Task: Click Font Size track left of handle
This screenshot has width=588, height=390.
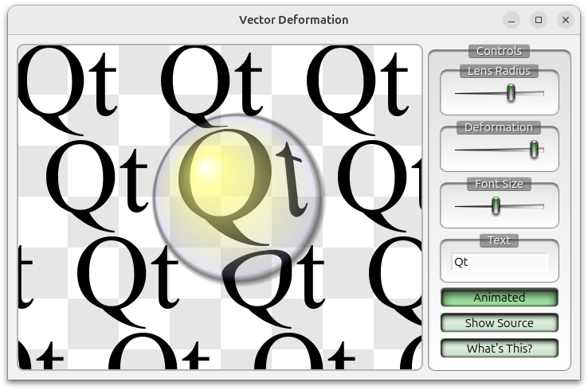Action: (472, 206)
